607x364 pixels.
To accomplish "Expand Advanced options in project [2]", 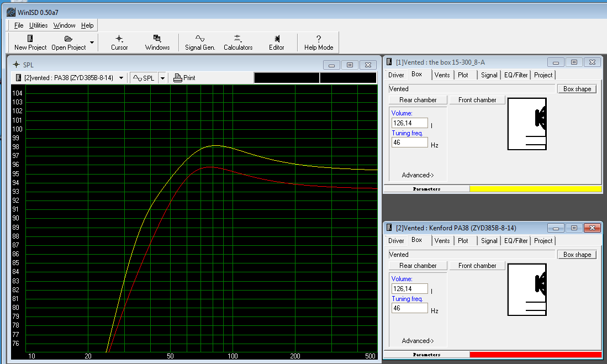I will click(418, 341).
